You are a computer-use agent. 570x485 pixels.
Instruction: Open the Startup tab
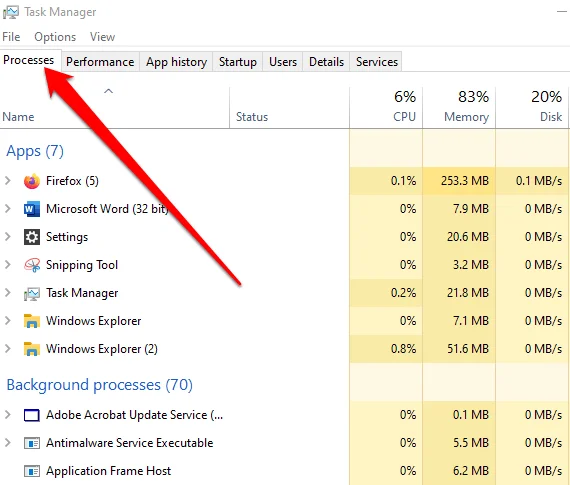(238, 62)
